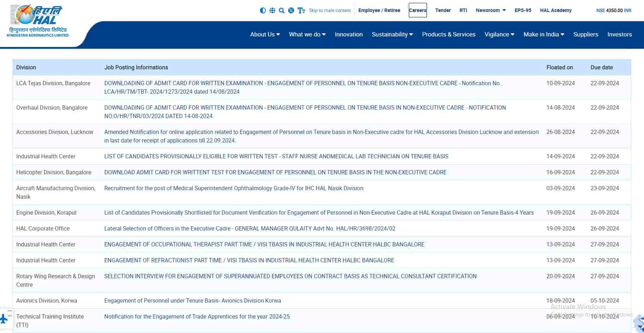Click the search magnifier icon
644x333 pixels.
[281, 10]
